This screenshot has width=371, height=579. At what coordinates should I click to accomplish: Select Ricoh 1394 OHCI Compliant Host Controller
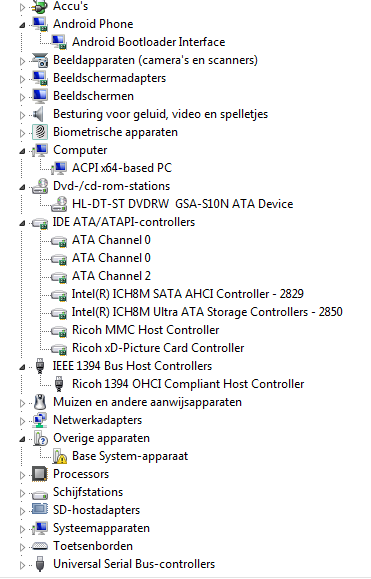[188, 384]
